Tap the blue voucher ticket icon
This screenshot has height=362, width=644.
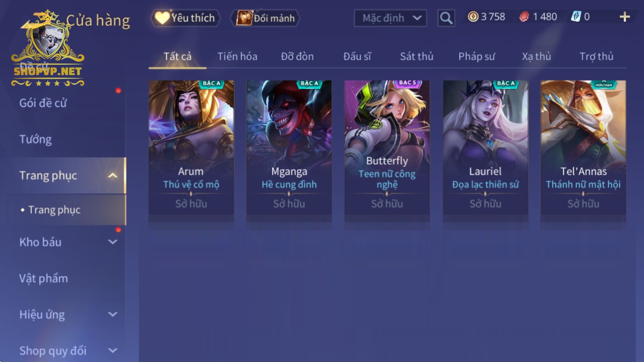(x=576, y=17)
